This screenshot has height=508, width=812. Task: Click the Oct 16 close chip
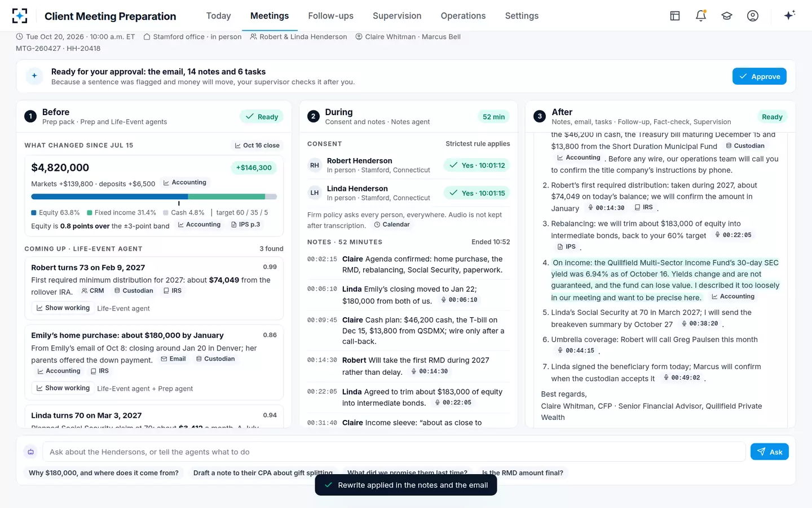tap(257, 146)
